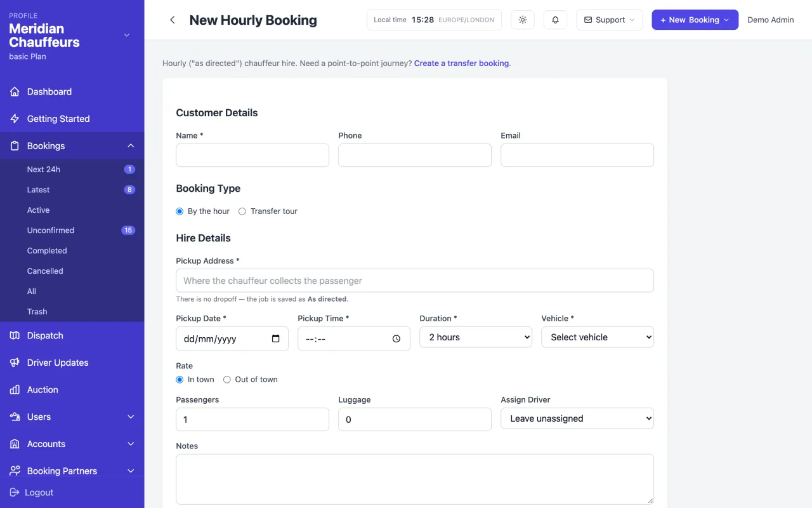Image resolution: width=812 pixels, height=508 pixels.
Task: Click the Getting Started lightning icon
Action: click(15, 119)
